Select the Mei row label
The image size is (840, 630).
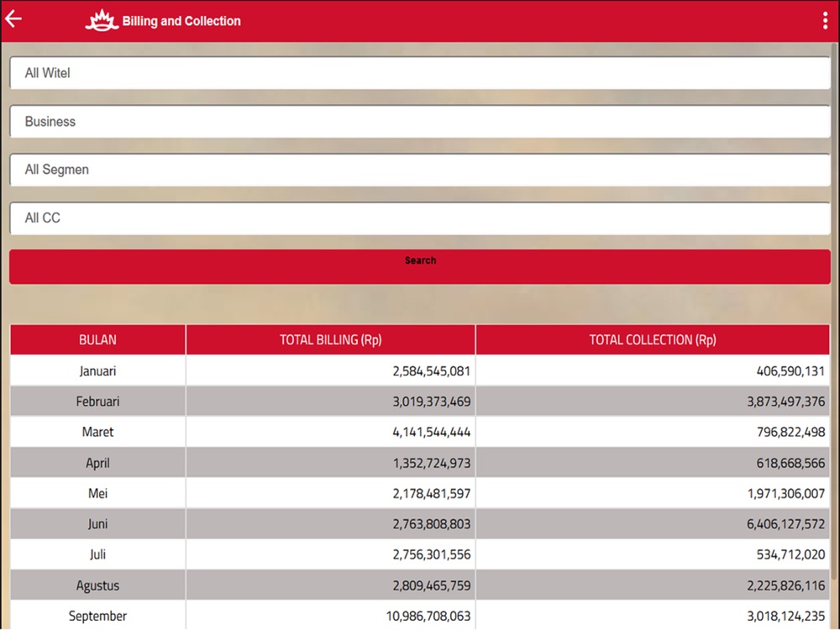coord(97,493)
